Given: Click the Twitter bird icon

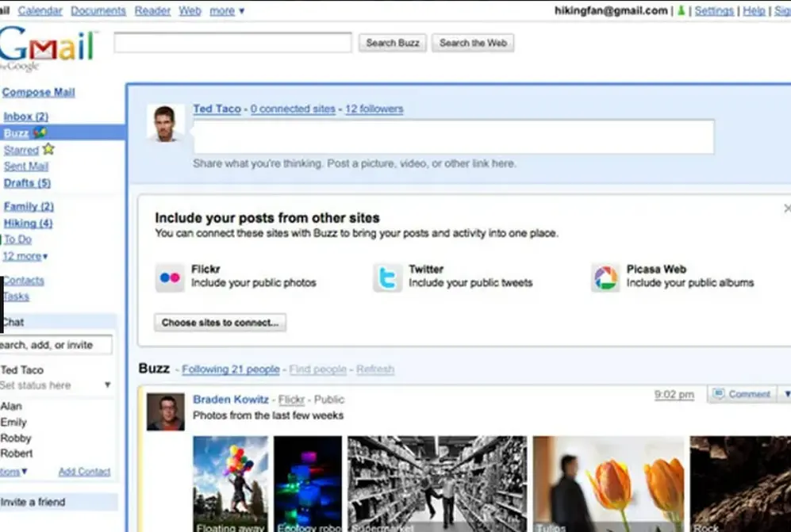Looking at the screenshot, I should click(x=387, y=277).
